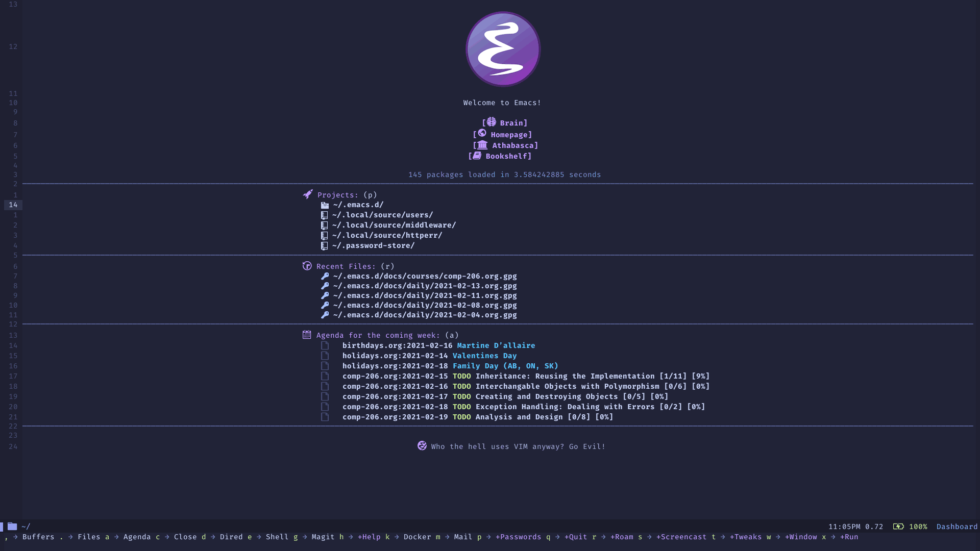This screenshot has width=980, height=551.
Task: Expand the Recent Files section (r)
Action: 347,266
